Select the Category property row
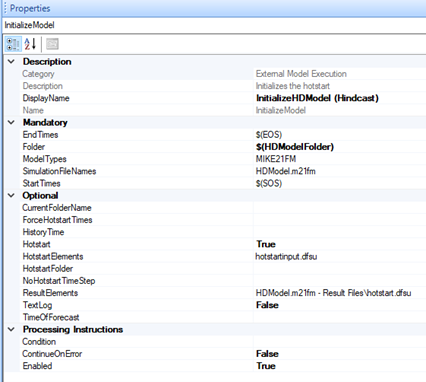The width and height of the screenshot is (426, 382). click(223, 74)
